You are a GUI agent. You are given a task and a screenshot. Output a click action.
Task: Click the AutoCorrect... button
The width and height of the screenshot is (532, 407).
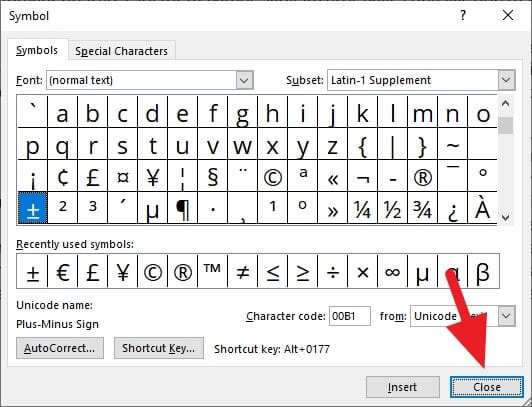pos(60,348)
